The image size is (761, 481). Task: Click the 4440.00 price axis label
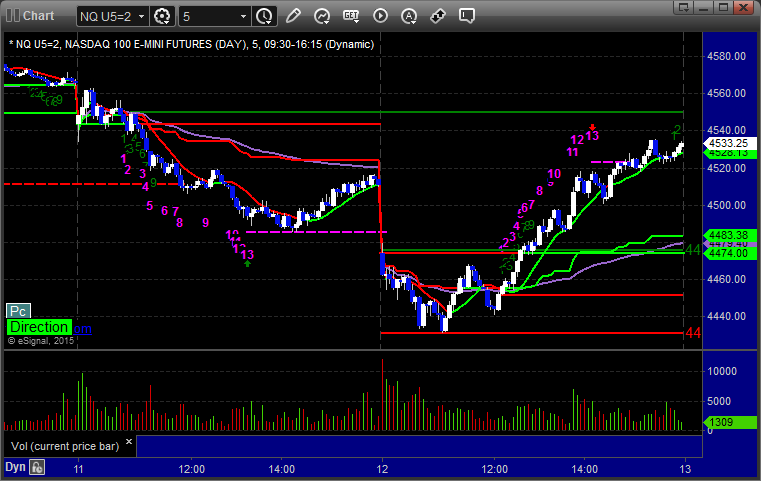(x=727, y=316)
